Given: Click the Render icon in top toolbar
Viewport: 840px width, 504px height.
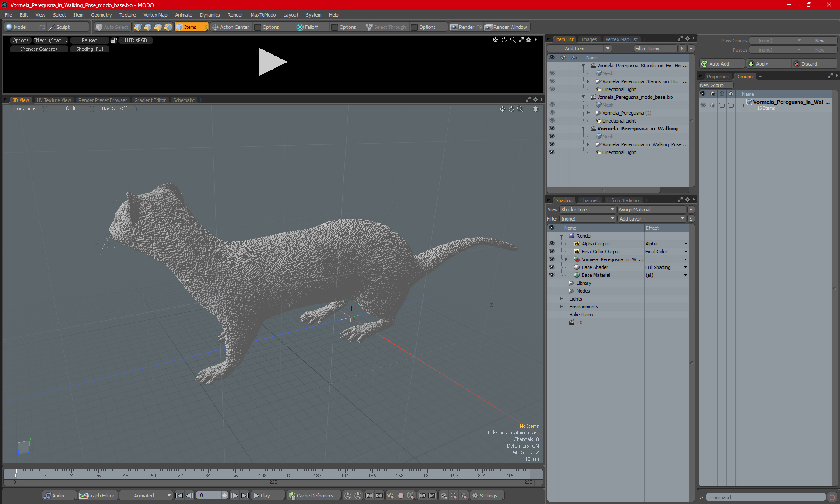Looking at the screenshot, I should [x=465, y=26].
